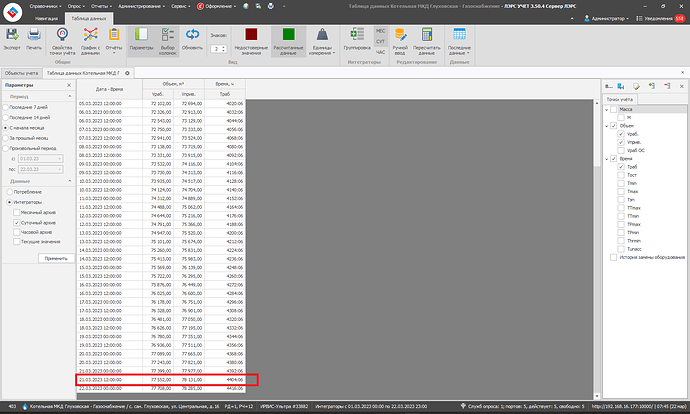Open Отчёты ribbon dropdown button

(114, 40)
